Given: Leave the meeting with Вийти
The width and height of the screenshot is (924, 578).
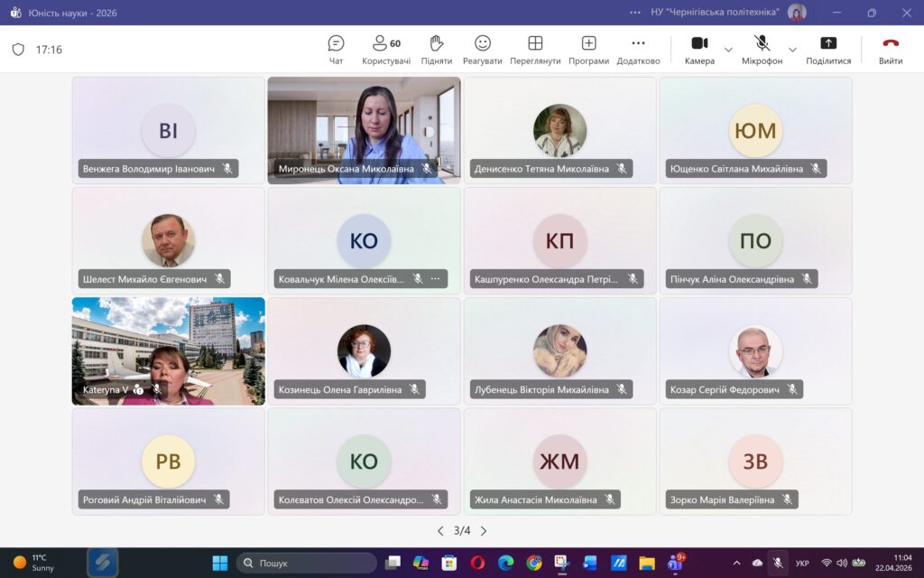Looking at the screenshot, I should (x=891, y=43).
